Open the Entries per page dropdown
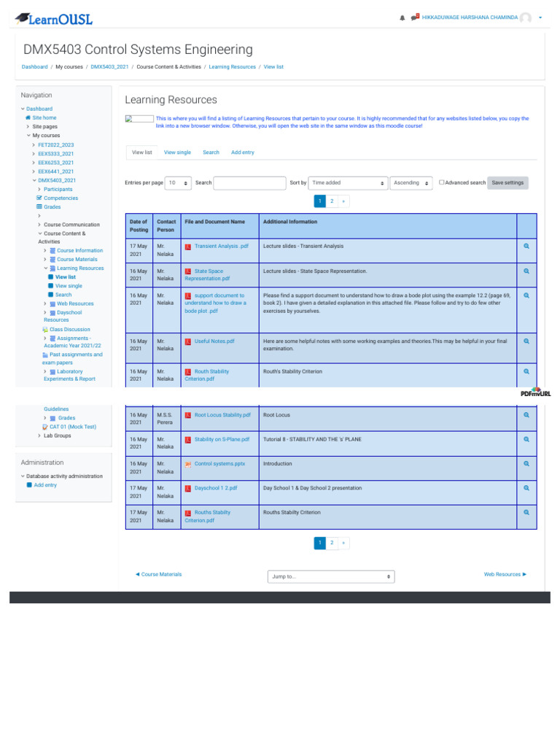This screenshot has height=747, width=560. click(x=178, y=183)
